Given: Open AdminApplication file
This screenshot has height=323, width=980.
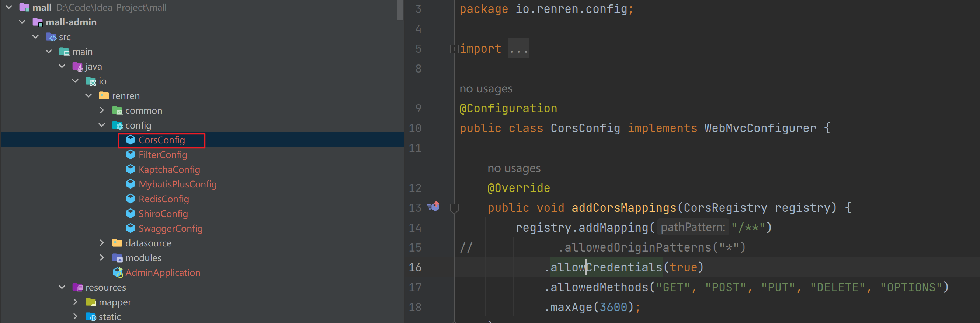Looking at the screenshot, I should 163,273.
